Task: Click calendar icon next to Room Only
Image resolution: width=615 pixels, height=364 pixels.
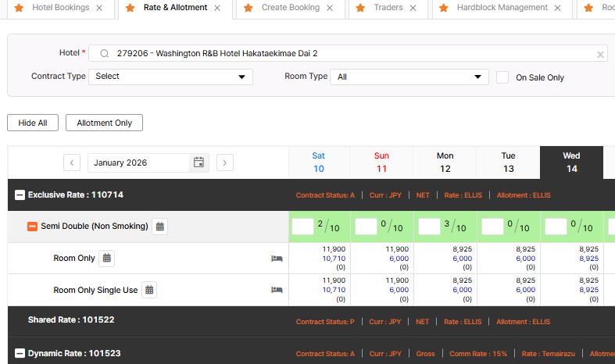Action: coord(107,258)
